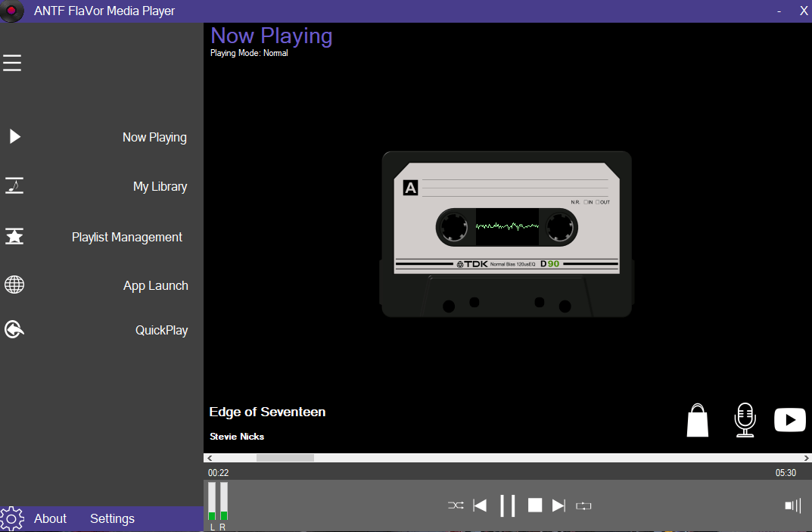Skip to the previous track
812x532 pixels.
tap(480, 506)
